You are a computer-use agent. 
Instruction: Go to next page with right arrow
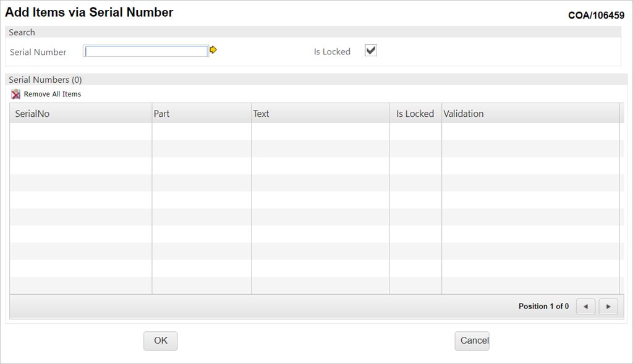tap(608, 307)
